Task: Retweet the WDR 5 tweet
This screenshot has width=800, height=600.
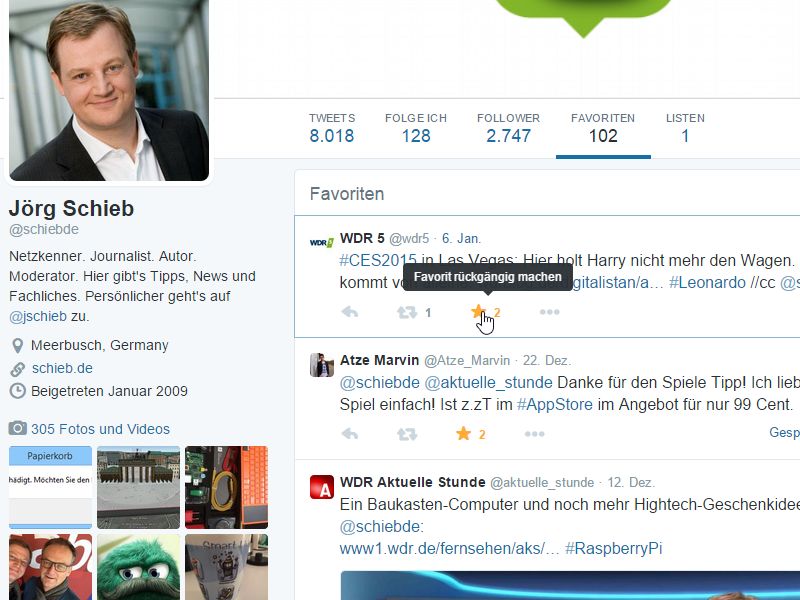Action: click(x=407, y=312)
